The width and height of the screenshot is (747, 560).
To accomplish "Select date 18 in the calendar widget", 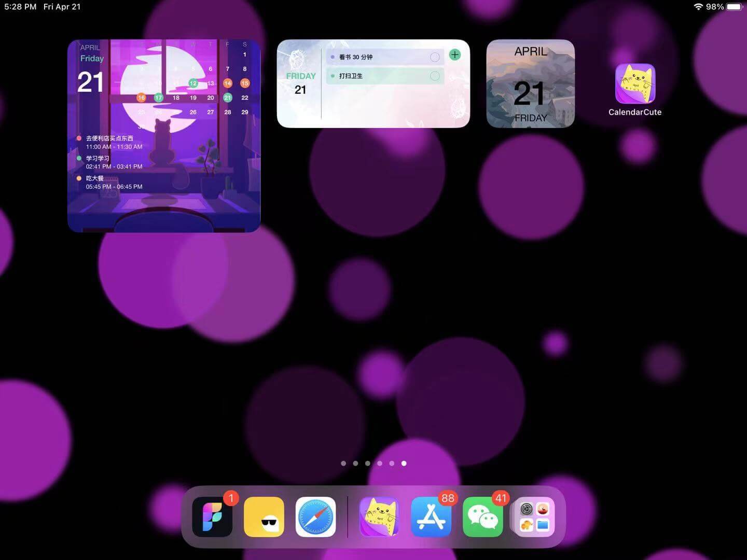I will coord(176,97).
